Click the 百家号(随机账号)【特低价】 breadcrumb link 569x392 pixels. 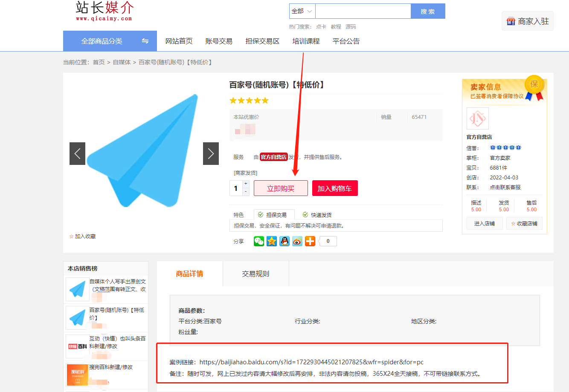click(176, 62)
